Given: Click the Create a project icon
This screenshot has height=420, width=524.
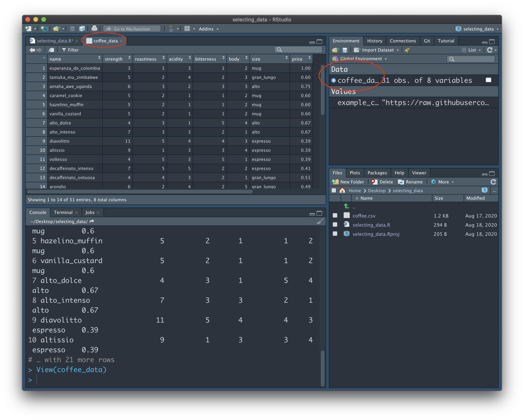Looking at the screenshot, I should click(44, 29).
